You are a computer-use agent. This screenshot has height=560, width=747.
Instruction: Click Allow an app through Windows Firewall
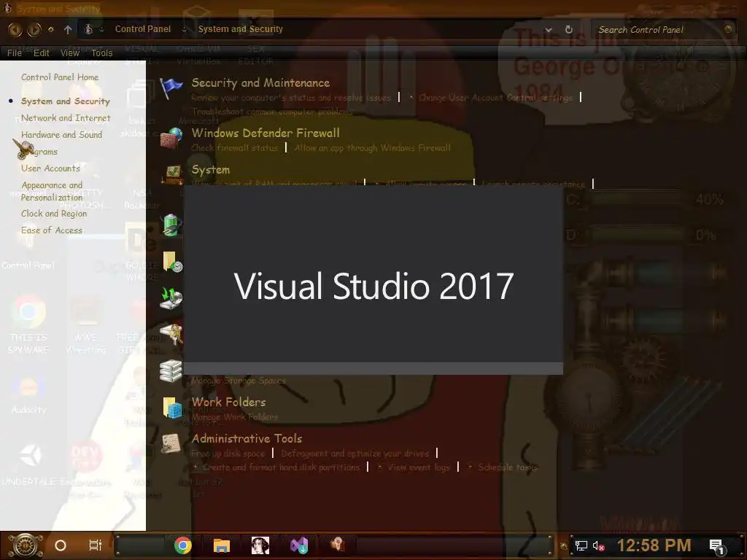click(x=373, y=147)
